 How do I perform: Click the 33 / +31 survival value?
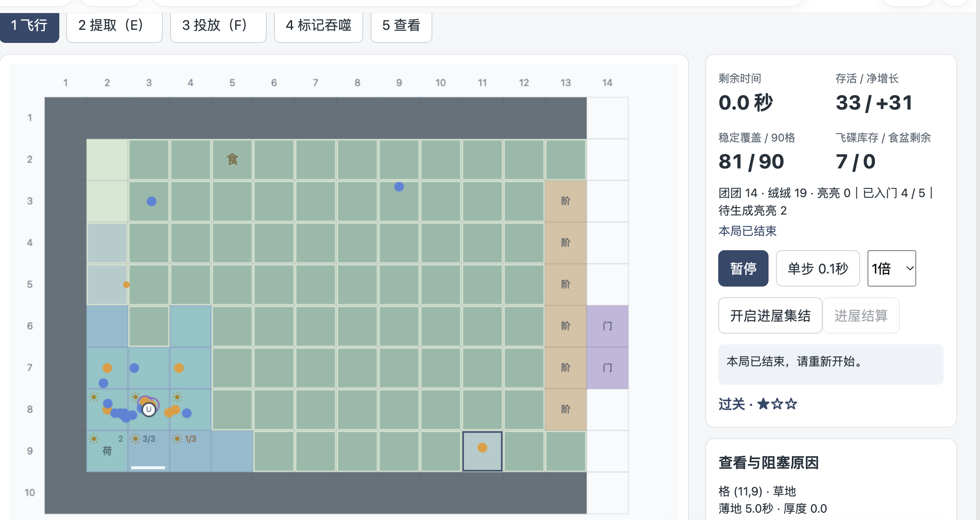(874, 103)
